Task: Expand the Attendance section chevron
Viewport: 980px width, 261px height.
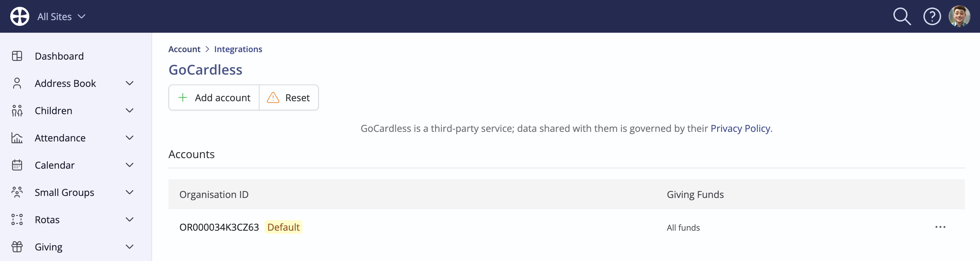Action: [x=130, y=138]
